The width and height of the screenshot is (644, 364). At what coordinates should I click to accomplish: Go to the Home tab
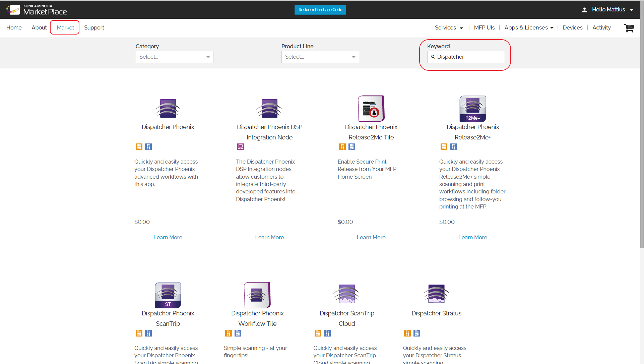coord(14,28)
